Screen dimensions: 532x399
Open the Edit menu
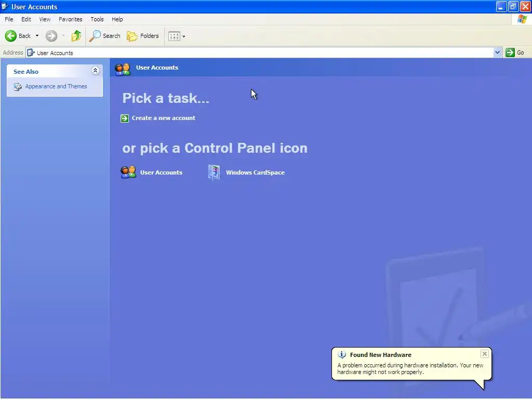26,19
